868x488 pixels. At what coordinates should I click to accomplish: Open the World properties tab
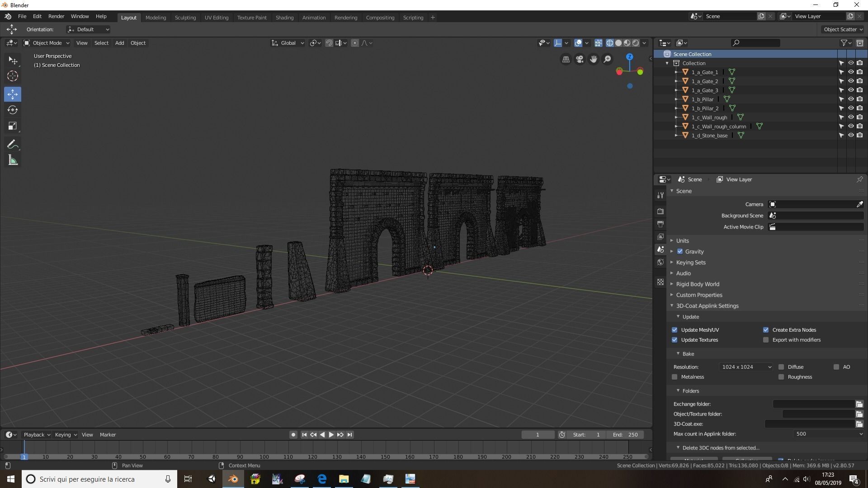pos(660,262)
